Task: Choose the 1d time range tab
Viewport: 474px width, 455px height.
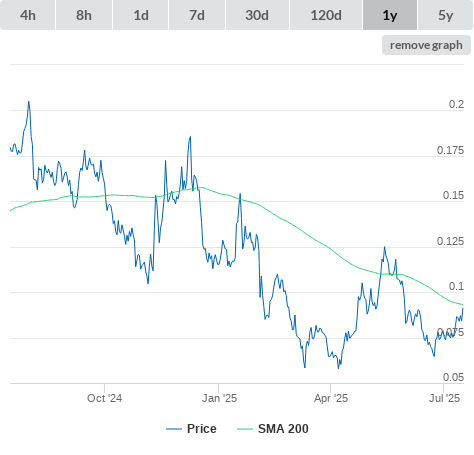Action: tap(141, 15)
